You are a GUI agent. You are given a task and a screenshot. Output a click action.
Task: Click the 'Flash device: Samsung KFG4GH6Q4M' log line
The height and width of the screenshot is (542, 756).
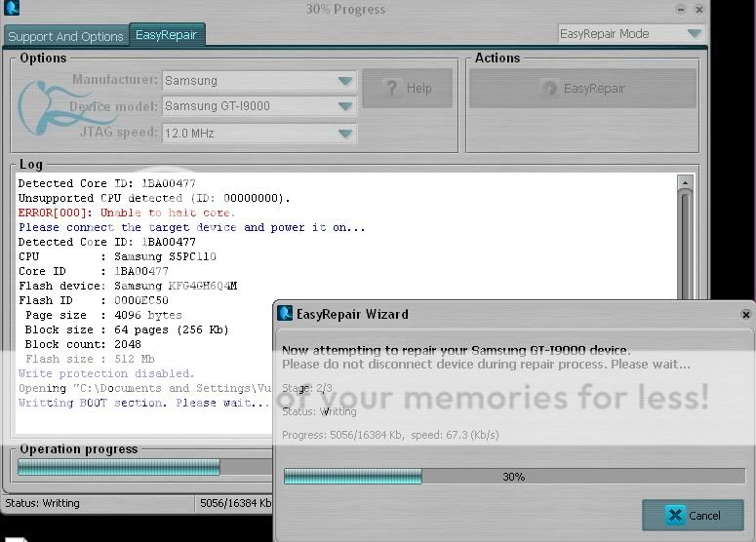click(x=128, y=286)
